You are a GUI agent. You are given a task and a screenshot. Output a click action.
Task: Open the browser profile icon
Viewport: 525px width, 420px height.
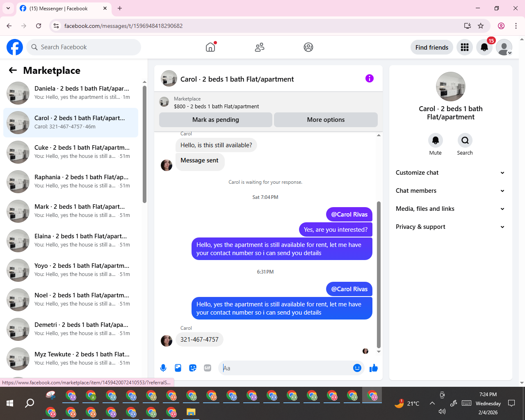tap(501, 26)
